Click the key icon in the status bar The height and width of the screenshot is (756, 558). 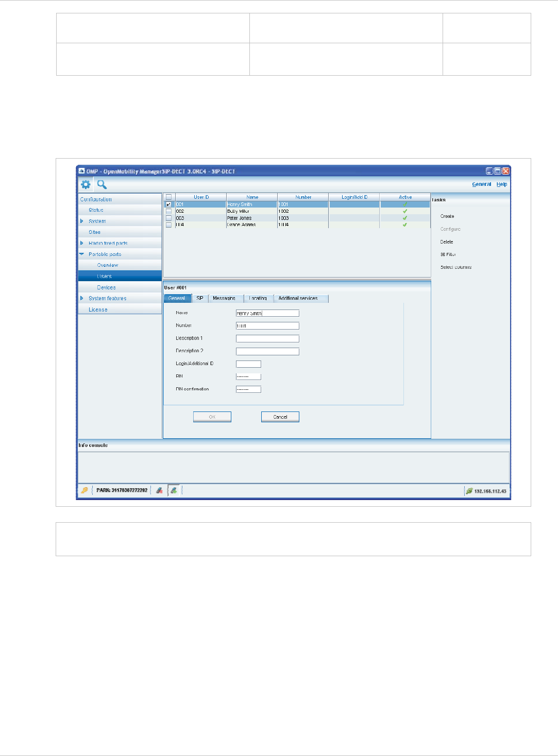coord(84,491)
